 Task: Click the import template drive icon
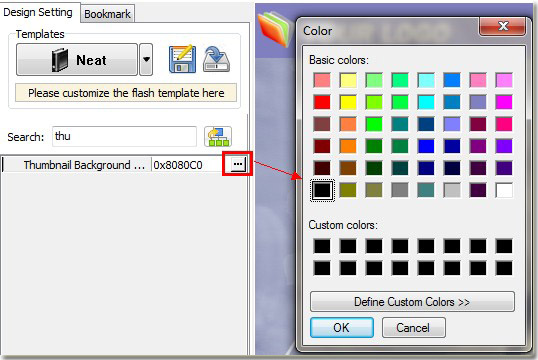pos(216,59)
